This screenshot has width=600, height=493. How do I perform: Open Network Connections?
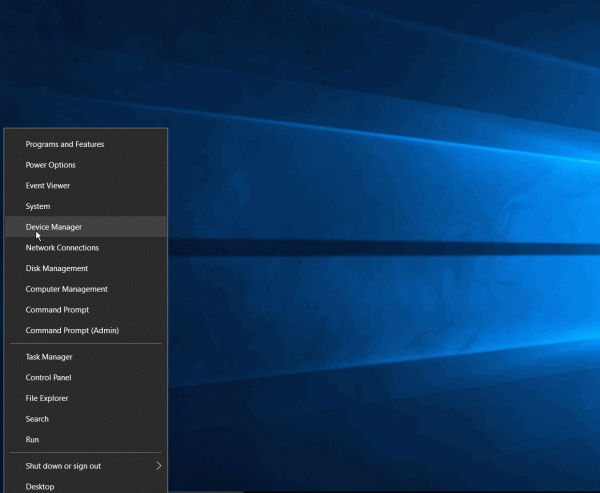[86, 248]
